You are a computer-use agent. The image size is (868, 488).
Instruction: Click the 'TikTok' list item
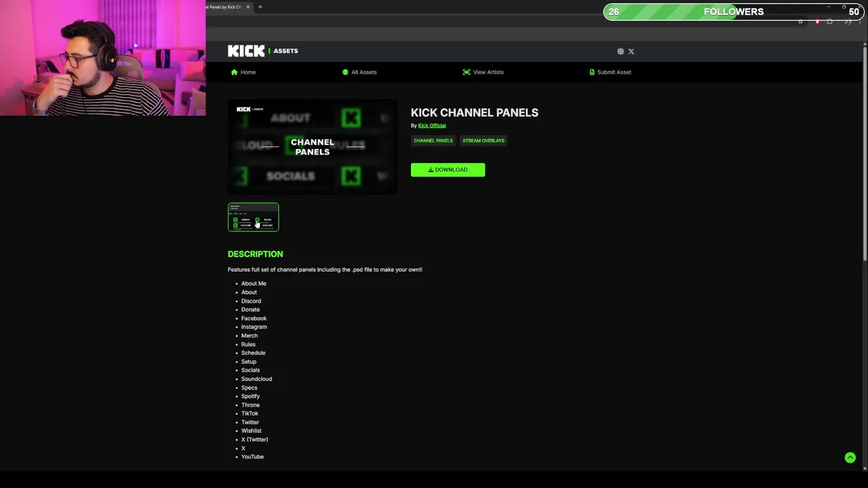tap(250, 413)
